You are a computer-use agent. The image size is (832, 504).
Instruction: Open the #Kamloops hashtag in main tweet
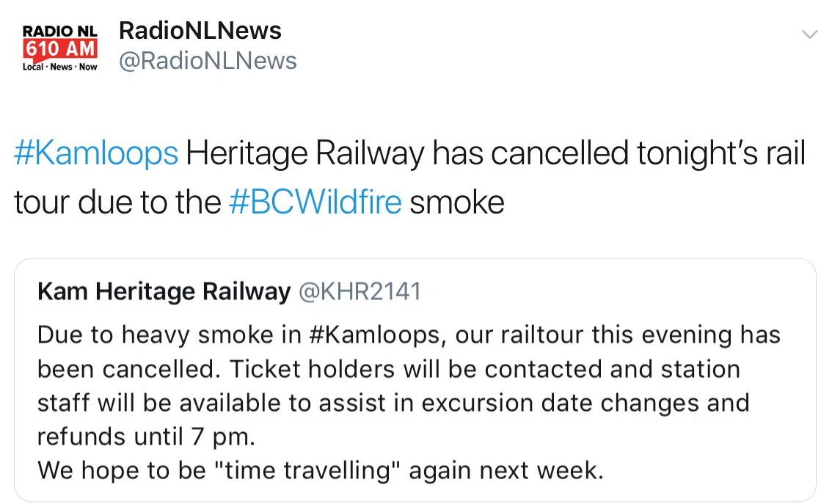pyautogui.click(x=96, y=155)
